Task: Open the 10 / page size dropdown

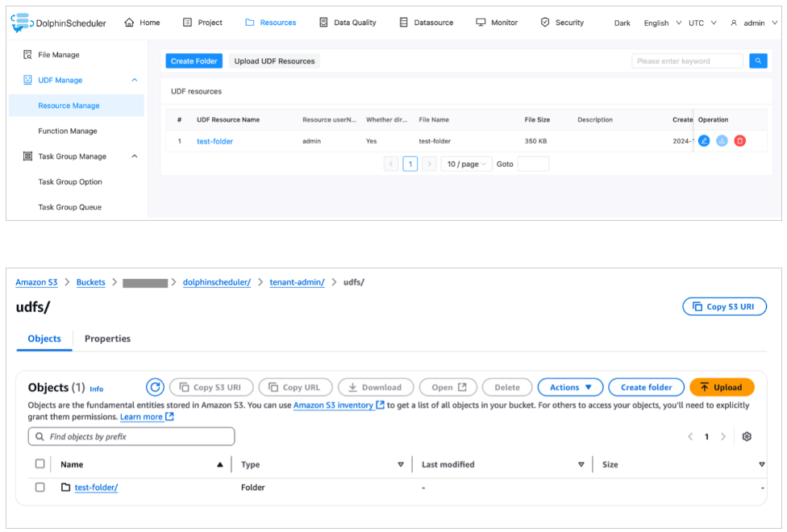Action: [x=467, y=164]
